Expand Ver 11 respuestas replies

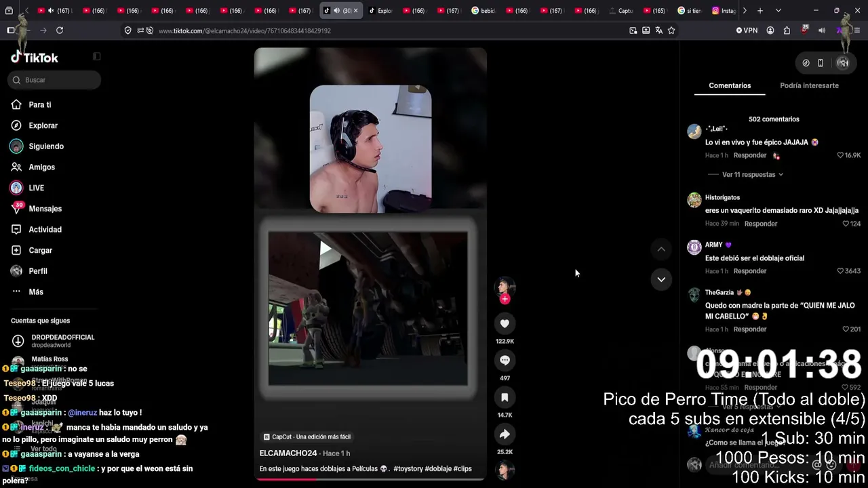(752, 175)
